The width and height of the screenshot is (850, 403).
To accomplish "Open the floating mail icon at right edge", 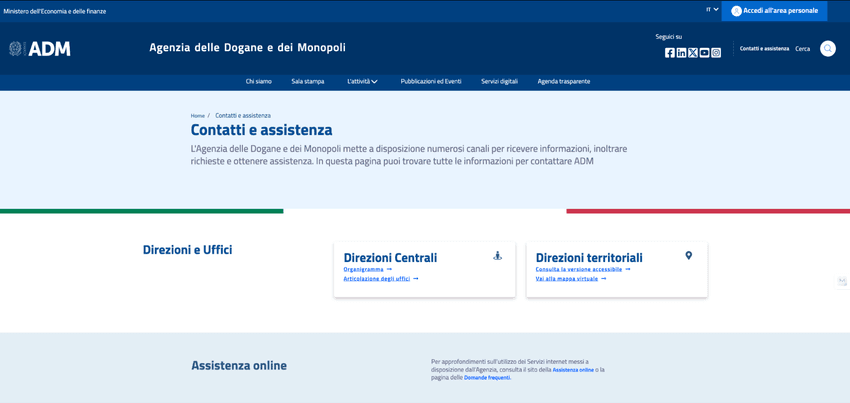I will pyautogui.click(x=842, y=282).
